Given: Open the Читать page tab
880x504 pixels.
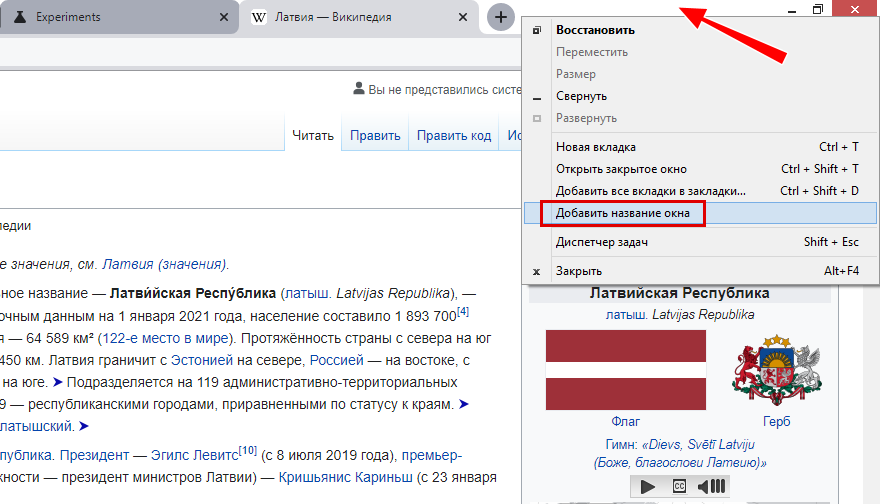Looking at the screenshot, I should (313, 135).
